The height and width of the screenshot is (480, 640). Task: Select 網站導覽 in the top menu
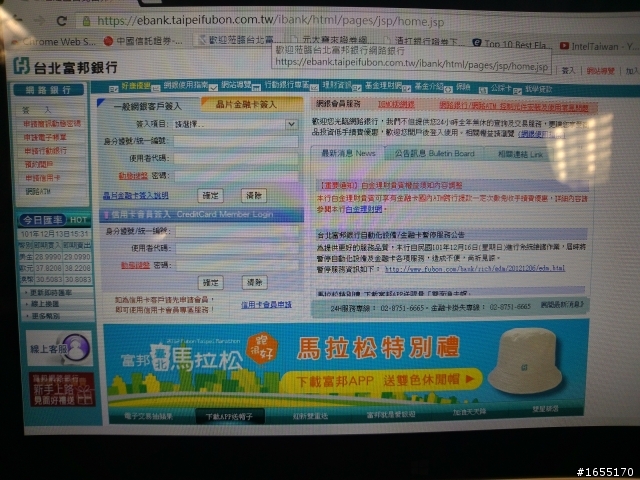236,85
